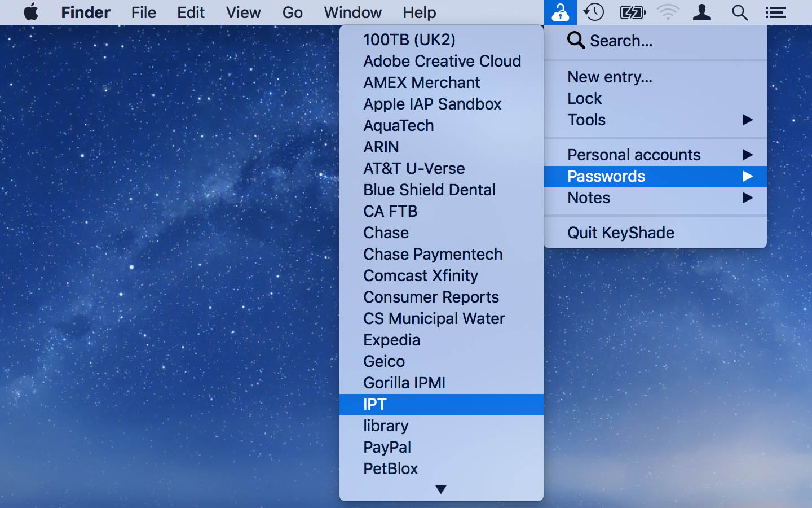This screenshot has width=812, height=508.
Task: Select the Consumer Reports entry
Action: tap(442, 297)
